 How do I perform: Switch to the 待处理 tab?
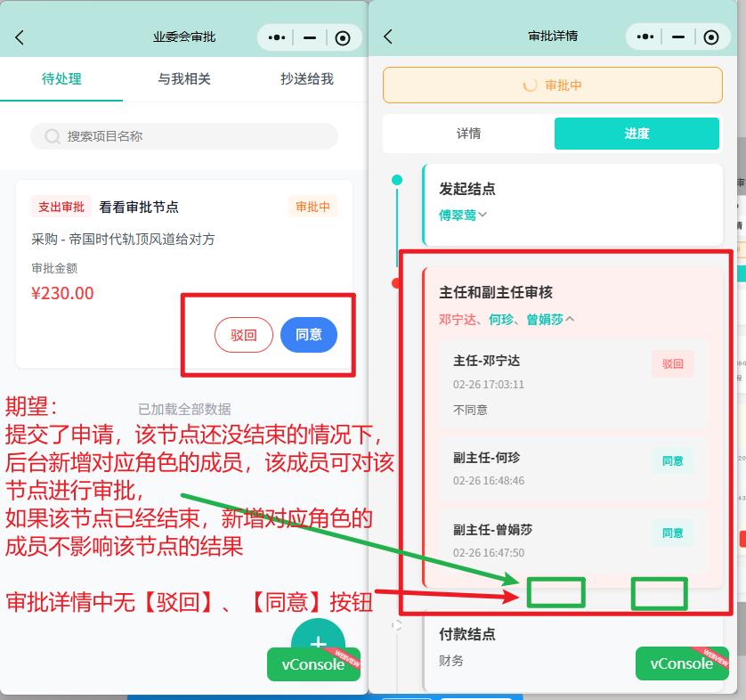coord(61,79)
